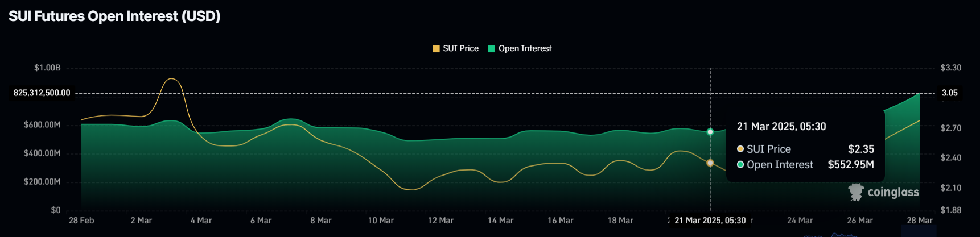
Task: Select the tan SUI Price data point marker
Action: coord(710,163)
